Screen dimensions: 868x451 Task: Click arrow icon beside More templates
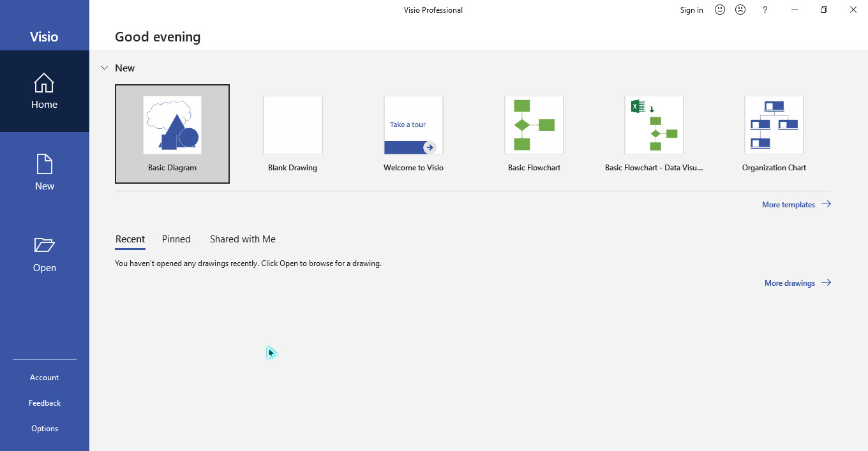point(826,204)
